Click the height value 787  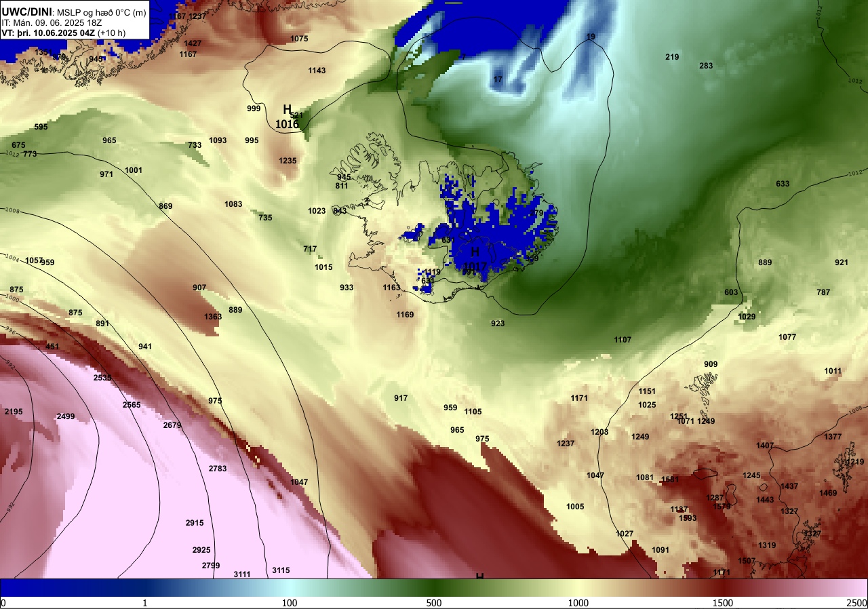click(823, 292)
